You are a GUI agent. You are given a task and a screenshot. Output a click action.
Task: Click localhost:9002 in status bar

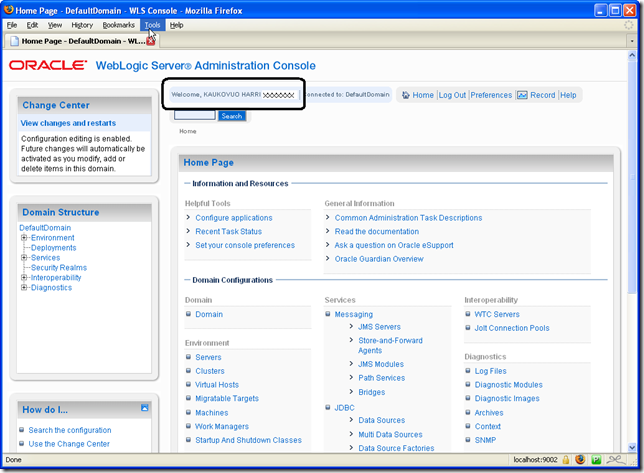pyautogui.click(x=535, y=459)
